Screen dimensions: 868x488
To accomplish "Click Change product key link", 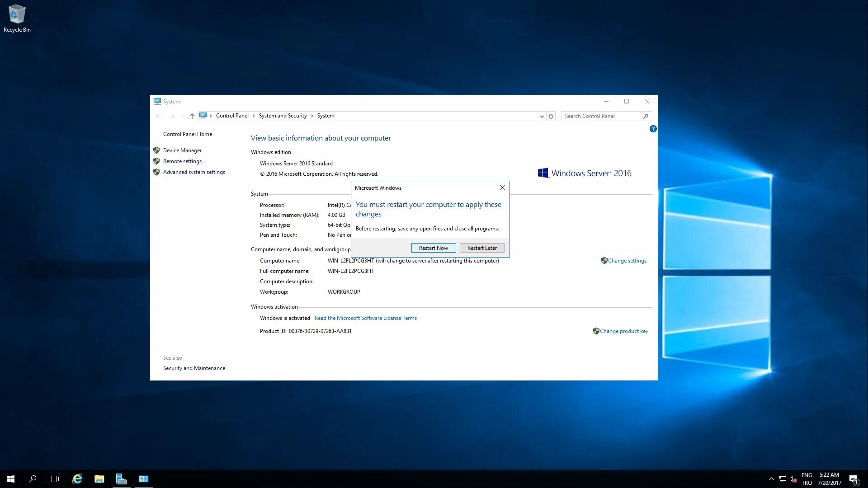I will tap(623, 331).
